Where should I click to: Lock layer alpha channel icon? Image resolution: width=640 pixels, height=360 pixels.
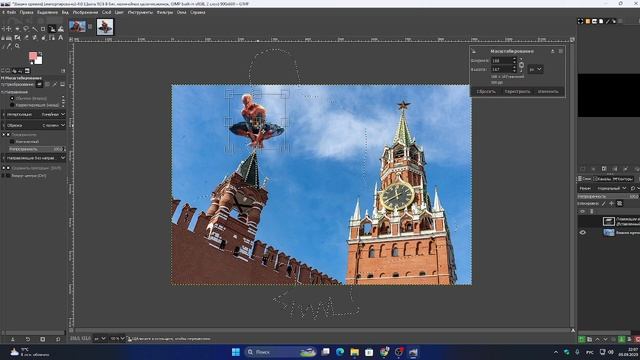pos(620,203)
